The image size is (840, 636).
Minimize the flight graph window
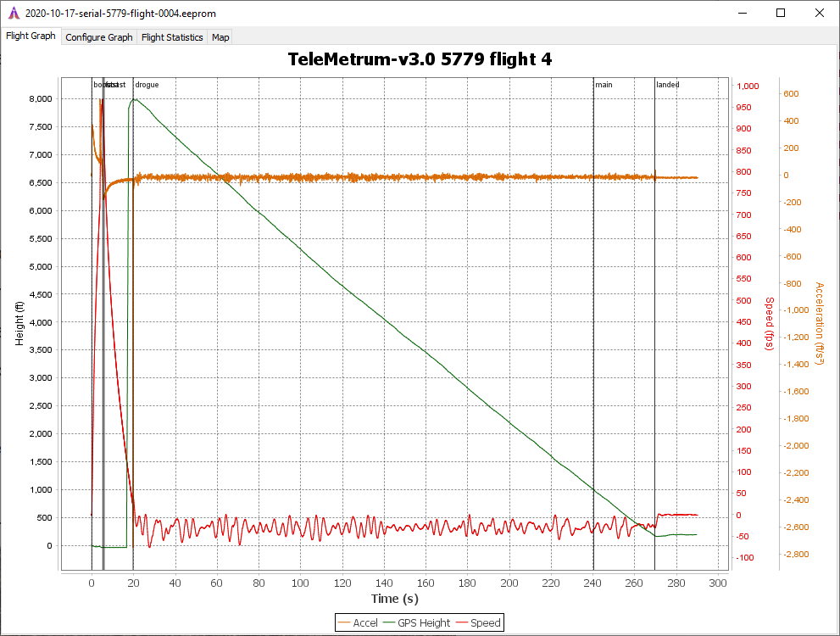(x=743, y=14)
